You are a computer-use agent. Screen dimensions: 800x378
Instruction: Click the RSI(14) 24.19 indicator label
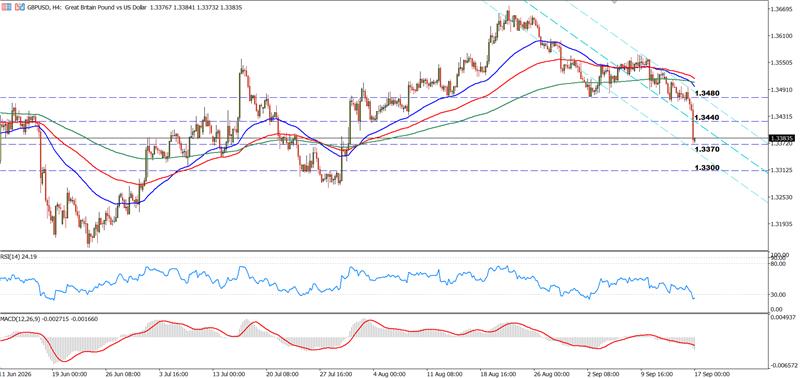[x=18, y=258]
